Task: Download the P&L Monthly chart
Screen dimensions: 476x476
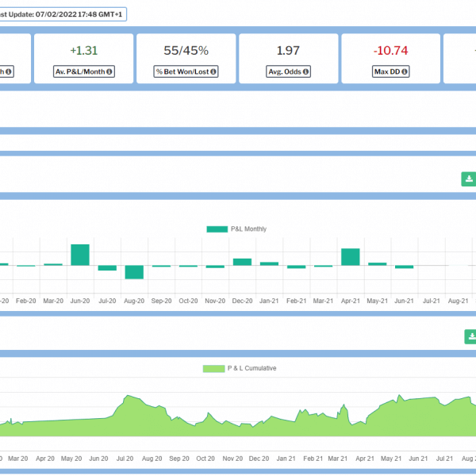Action: point(469,179)
